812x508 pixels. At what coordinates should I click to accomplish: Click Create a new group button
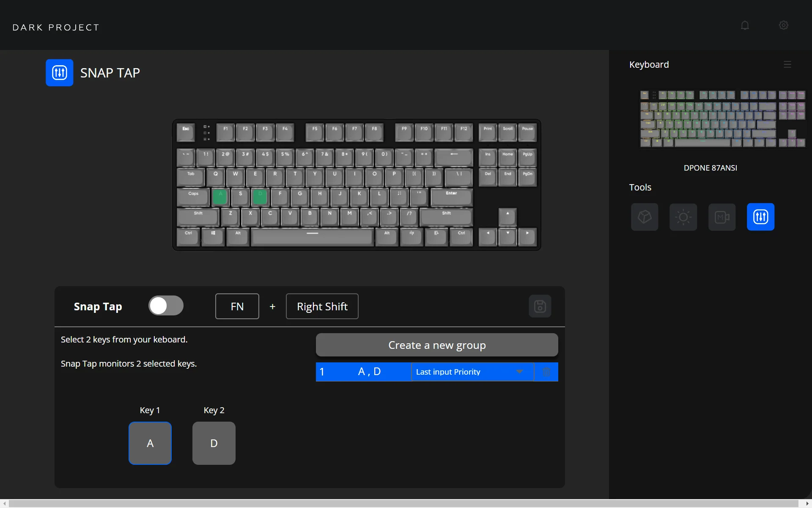(x=437, y=345)
